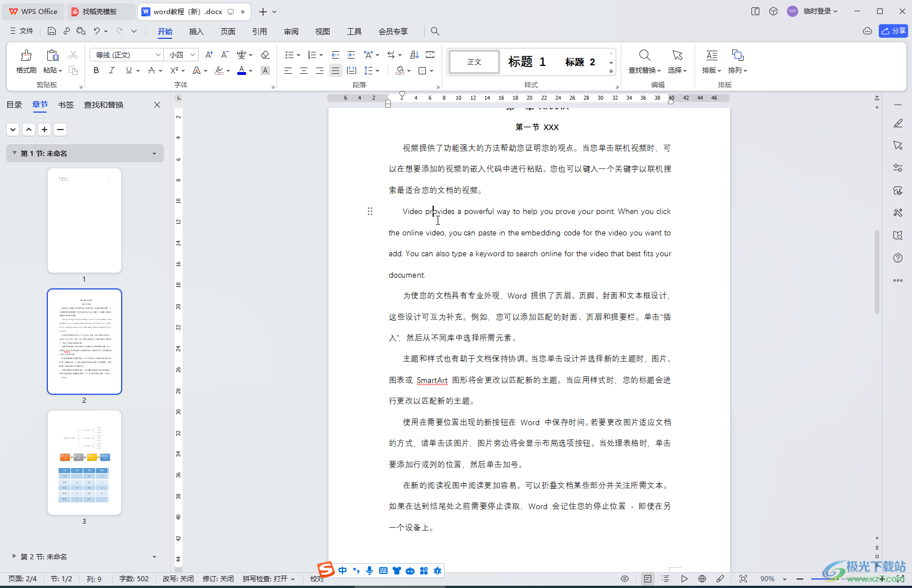
Task: Open the 查找替换 magnifier tool
Action: click(x=644, y=61)
